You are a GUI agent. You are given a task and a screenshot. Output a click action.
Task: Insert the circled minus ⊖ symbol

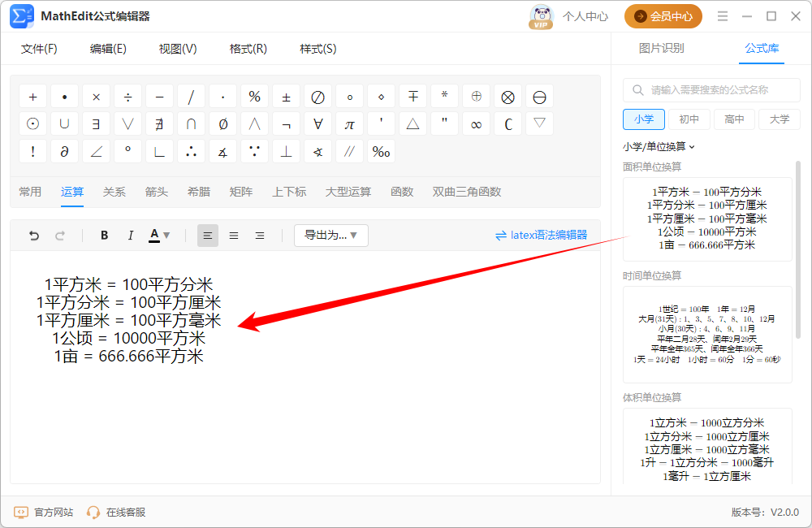(540, 97)
